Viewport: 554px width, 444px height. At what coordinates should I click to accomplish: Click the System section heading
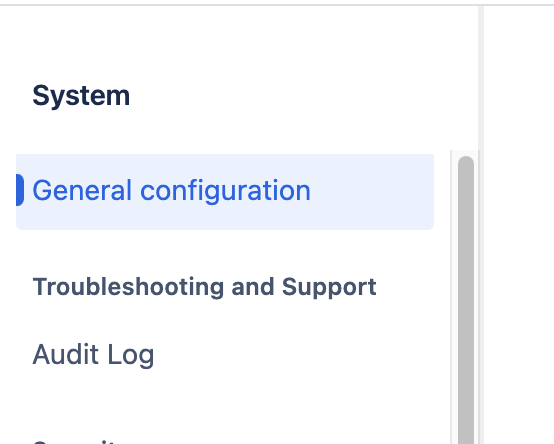pyautogui.click(x=81, y=96)
